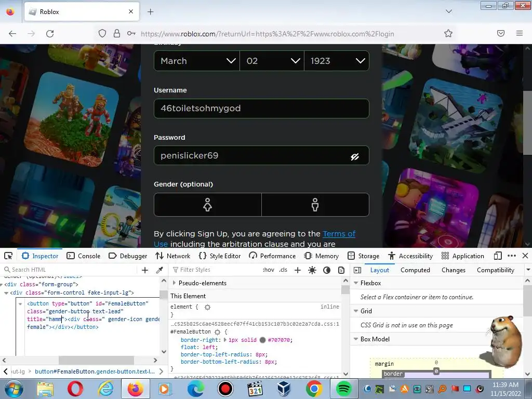Collapse the Flexbox section
Screen dimensions: 532x399
(356, 283)
